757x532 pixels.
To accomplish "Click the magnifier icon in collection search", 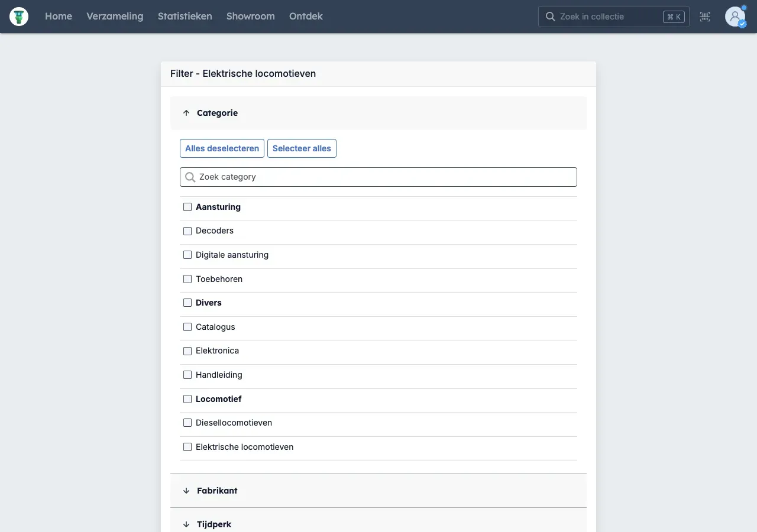I will [x=550, y=17].
